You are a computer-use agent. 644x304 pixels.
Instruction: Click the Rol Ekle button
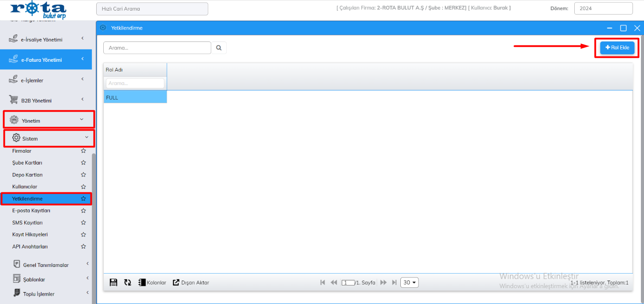[617, 48]
